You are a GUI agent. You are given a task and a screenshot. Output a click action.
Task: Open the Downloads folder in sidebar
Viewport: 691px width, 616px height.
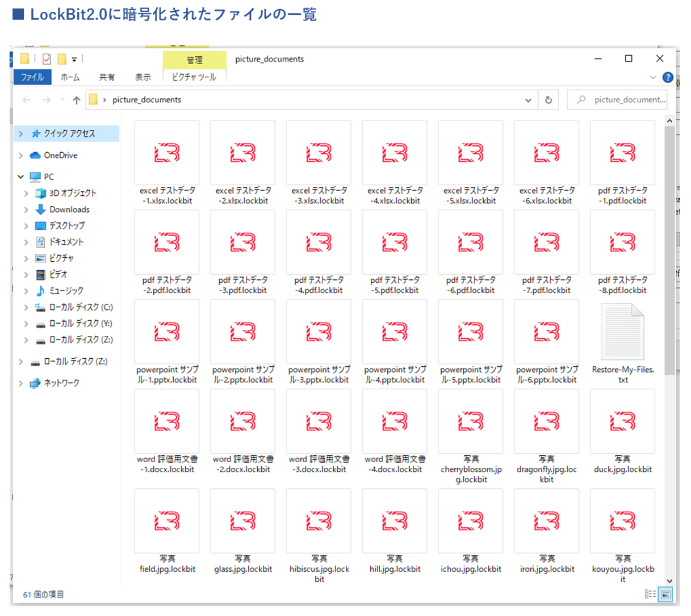(x=69, y=209)
